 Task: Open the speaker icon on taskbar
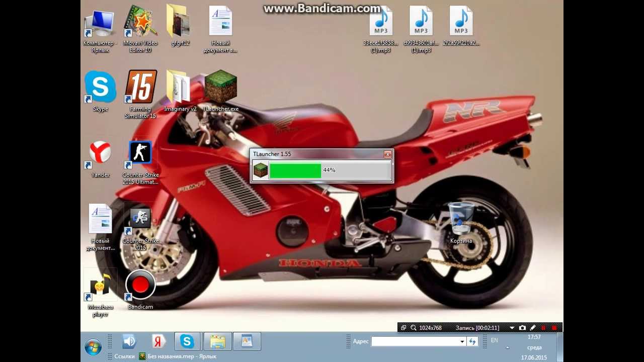point(129,341)
